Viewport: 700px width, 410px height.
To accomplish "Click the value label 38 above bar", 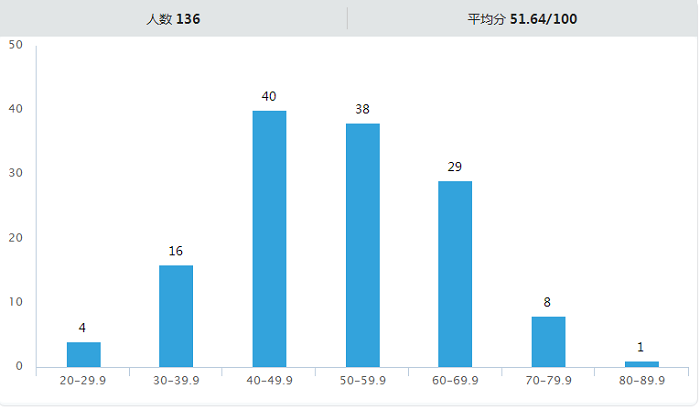I will 362,109.
